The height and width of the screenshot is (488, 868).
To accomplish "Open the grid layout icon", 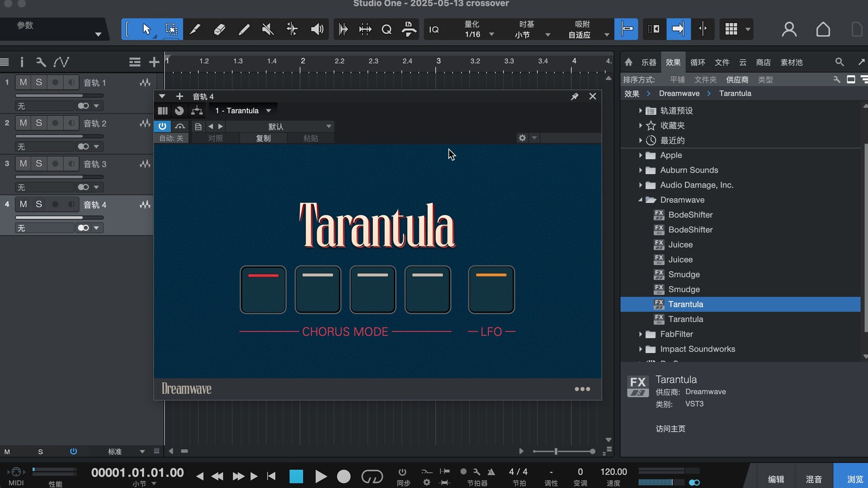I will click(731, 29).
